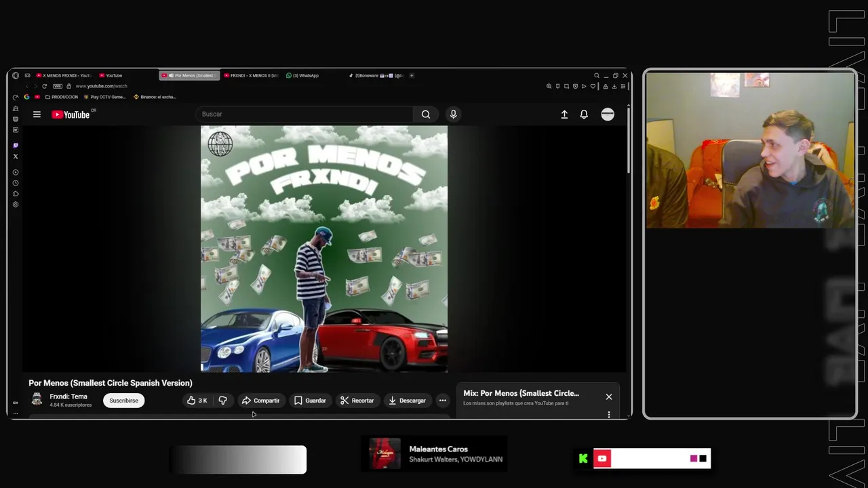
Task: Open Binance bookmark
Action: point(155,97)
